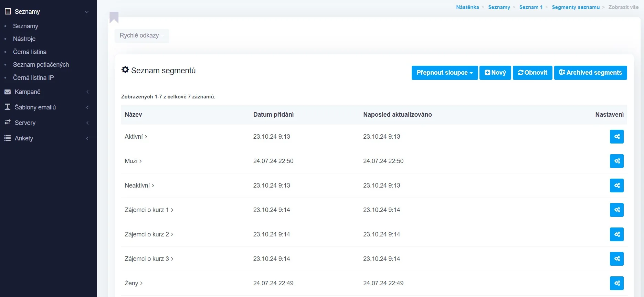644x297 pixels.
Task: Open settings icon for Zájemci o kurz 1
Action: pos(616,210)
